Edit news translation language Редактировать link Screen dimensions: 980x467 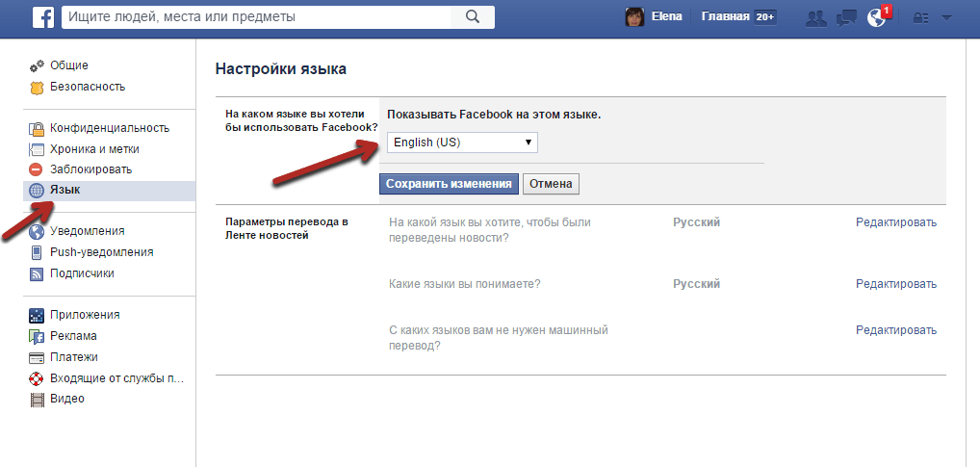click(x=896, y=221)
